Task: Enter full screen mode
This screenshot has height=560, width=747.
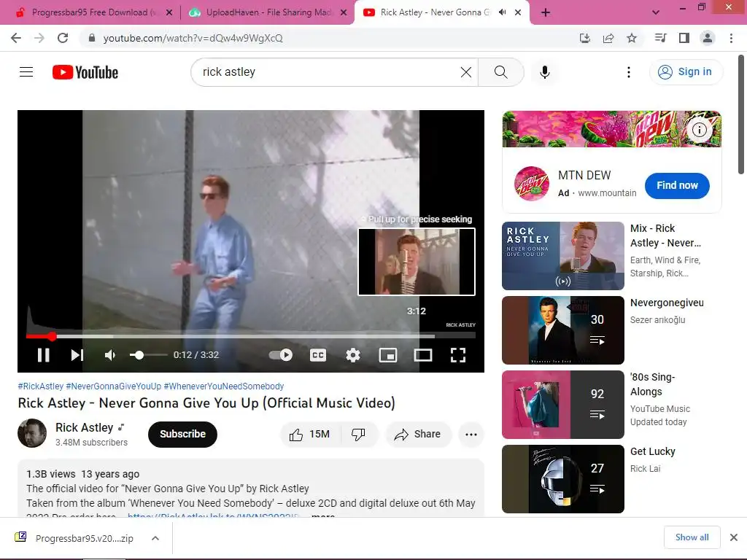Action: point(458,355)
